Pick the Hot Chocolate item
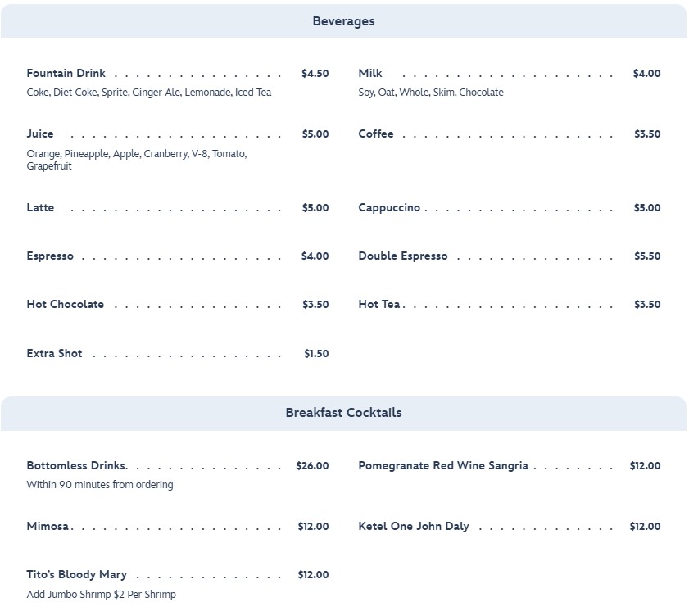 [66, 305]
